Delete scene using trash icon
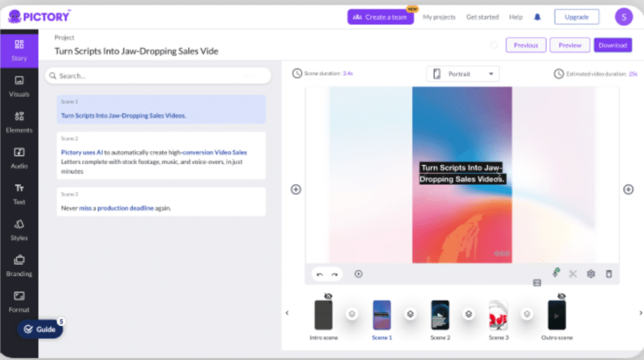Viewport: 644px width, 360px height. pyautogui.click(x=608, y=274)
